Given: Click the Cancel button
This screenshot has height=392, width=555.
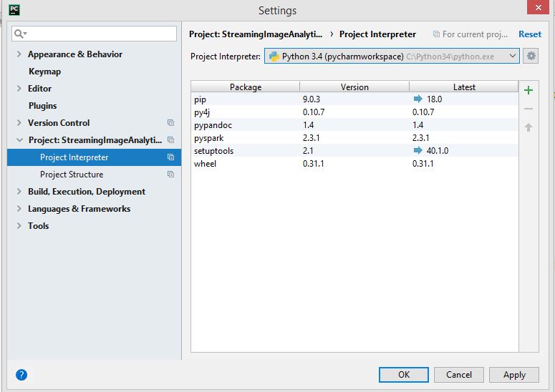Looking at the screenshot, I should [459, 374].
